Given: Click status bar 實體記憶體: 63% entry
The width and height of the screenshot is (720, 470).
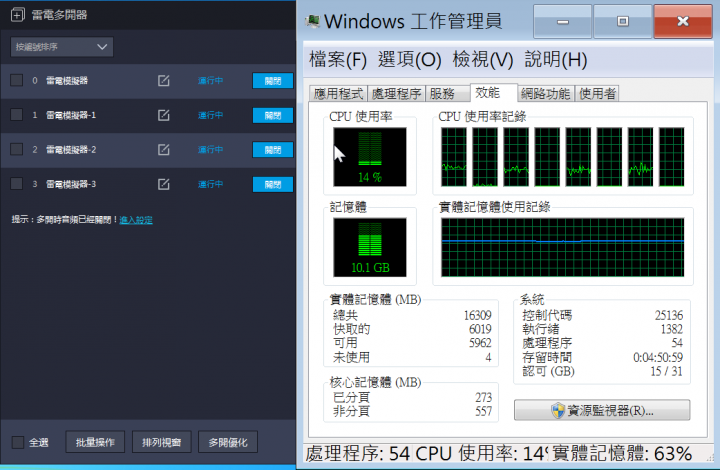Looking at the screenshot, I should pos(622,453).
